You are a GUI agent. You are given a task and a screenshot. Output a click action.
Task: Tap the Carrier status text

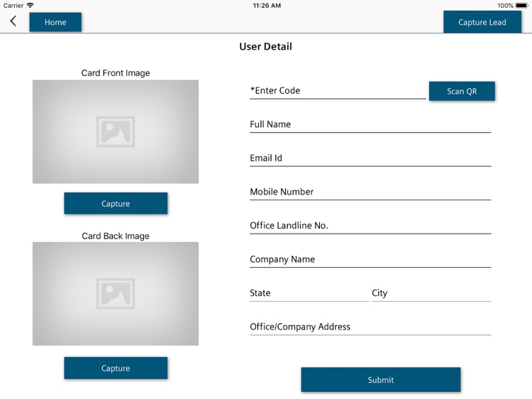(13, 6)
